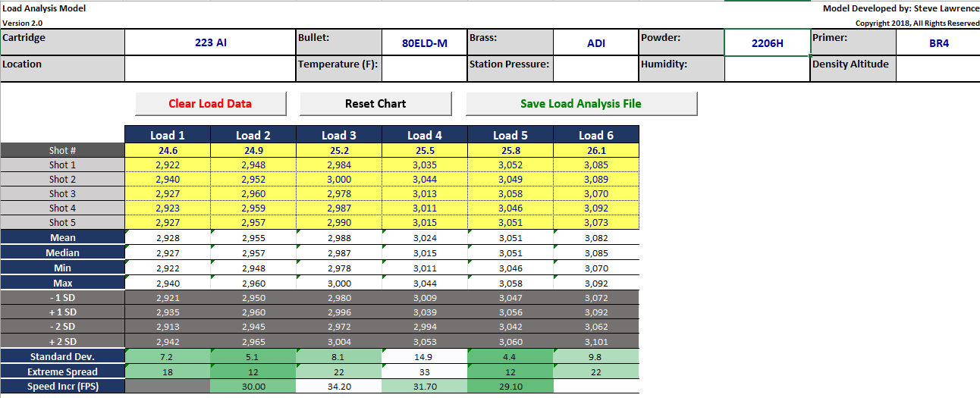The height and width of the screenshot is (398, 980).
Task: Click the Speed Incr value 34.20
Action: [339, 387]
